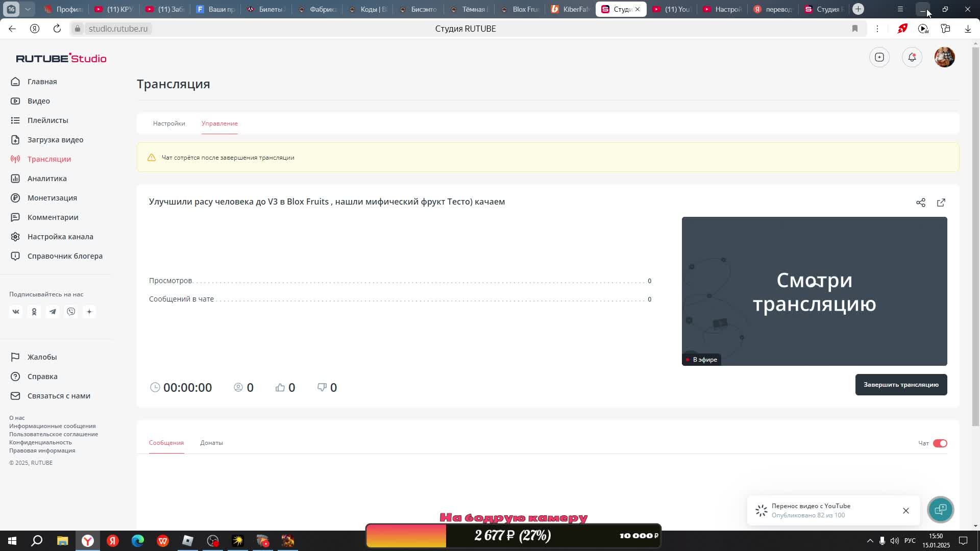Open Монетизация in sidebar

point(52,198)
